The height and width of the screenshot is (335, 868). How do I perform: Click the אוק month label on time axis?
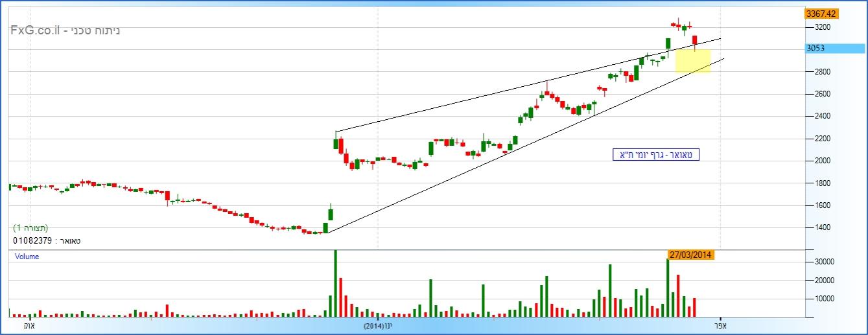click(x=29, y=325)
